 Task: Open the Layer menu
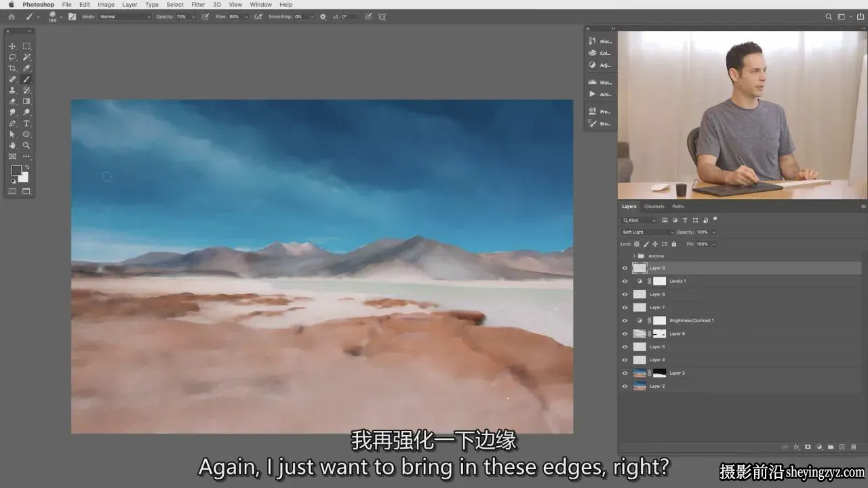pyautogui.click(x=130, y=4)
